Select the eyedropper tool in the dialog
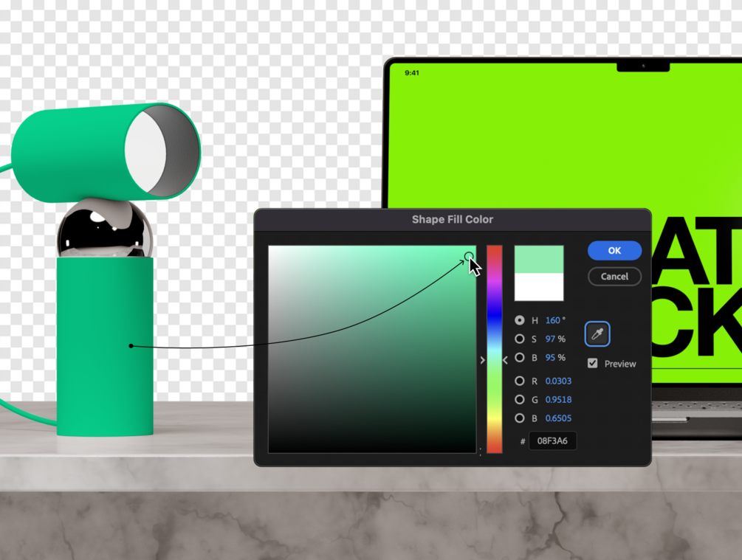 pyautogui.click(x=597, y=334)
